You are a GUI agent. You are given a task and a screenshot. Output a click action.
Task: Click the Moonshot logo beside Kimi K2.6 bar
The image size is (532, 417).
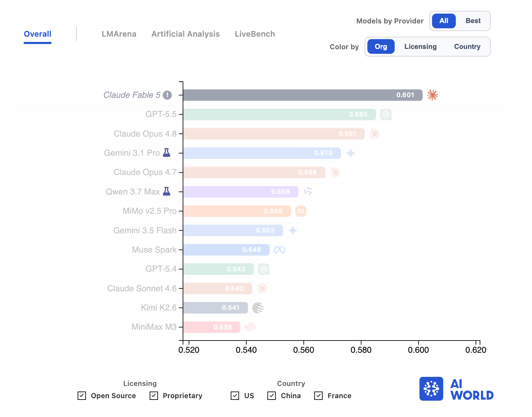click(x=258, y=308)
